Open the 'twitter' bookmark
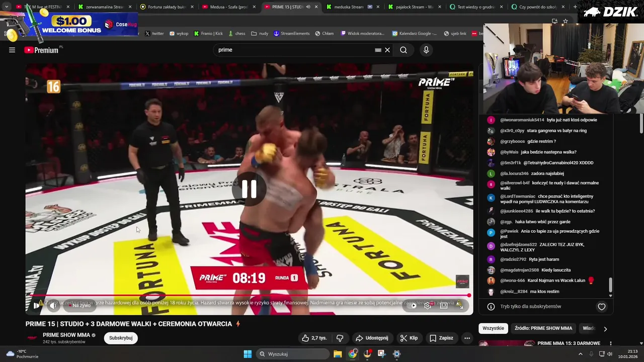Screen dimensions: 644x362 pos(154,34)
